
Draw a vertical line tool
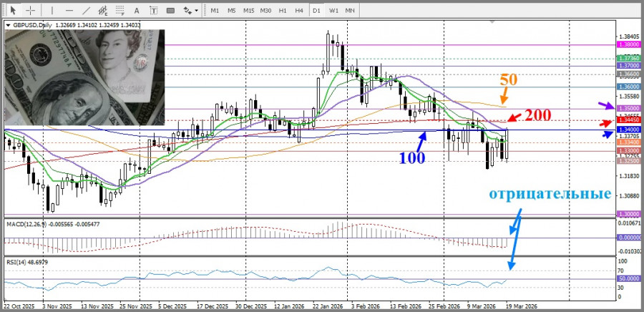[52, 11]
